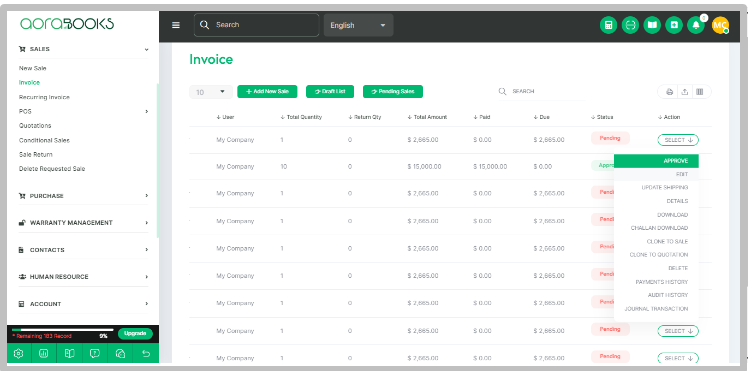Click the Account icon in sidebar

21,304
